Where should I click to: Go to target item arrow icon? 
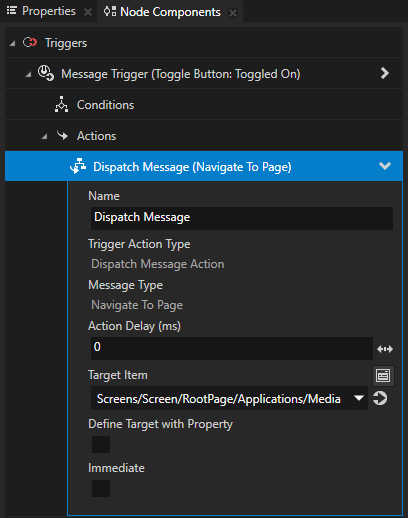point(380,398)
